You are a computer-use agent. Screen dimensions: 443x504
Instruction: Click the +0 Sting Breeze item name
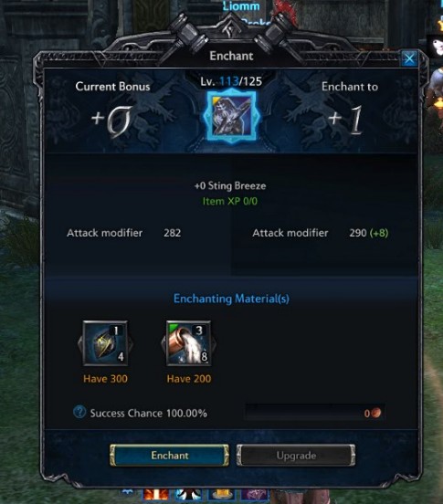[x=230, y=185]
